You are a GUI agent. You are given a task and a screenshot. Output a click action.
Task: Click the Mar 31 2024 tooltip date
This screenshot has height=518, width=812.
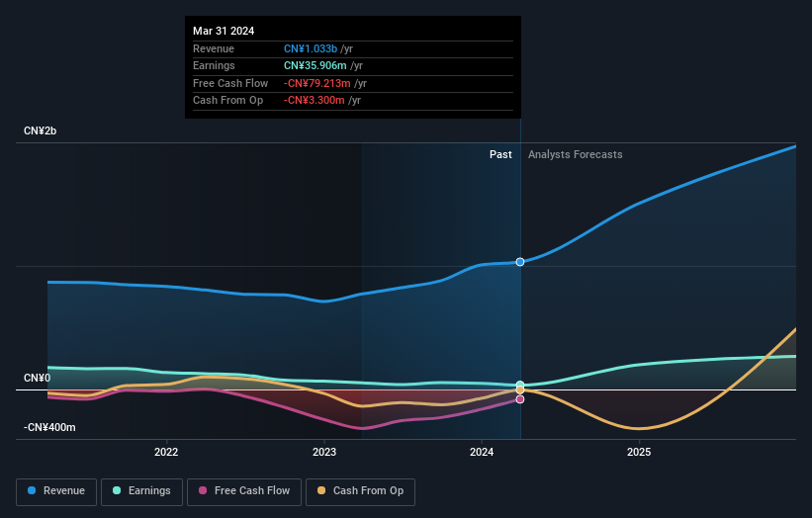coord(224,31)
